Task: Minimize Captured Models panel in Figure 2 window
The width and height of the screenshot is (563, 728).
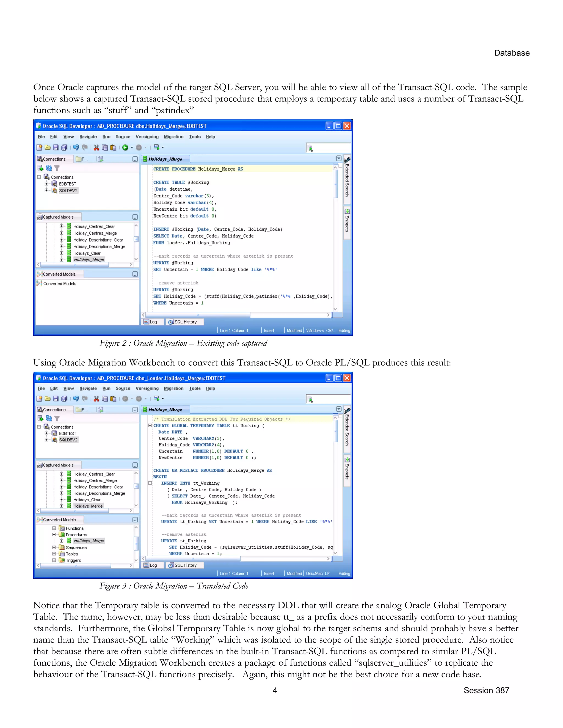Action: point(135,217)
